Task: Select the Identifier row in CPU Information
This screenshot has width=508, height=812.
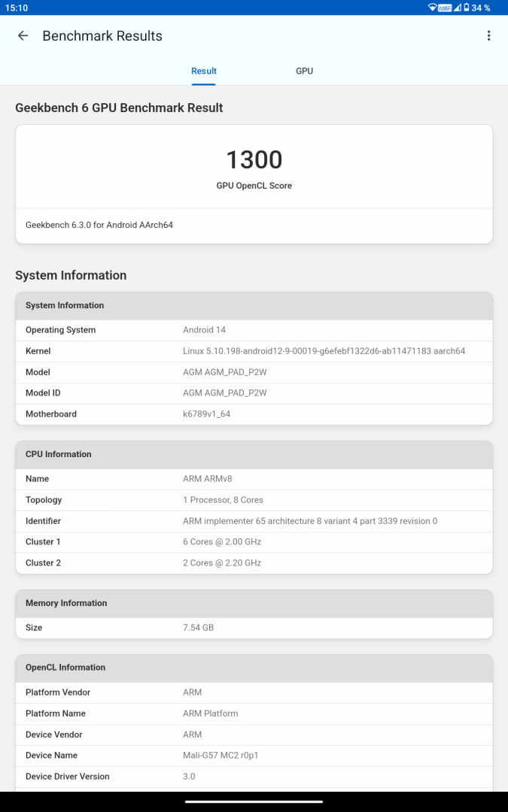Action: [x=254, y=521]
